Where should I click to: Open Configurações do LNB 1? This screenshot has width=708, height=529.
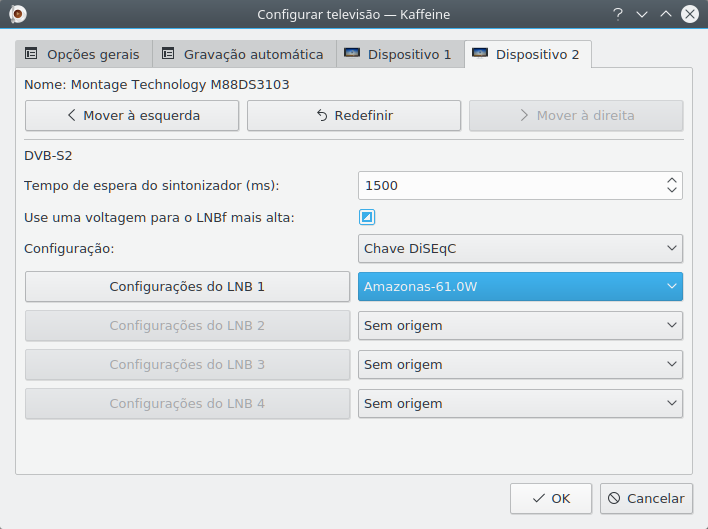187,287
